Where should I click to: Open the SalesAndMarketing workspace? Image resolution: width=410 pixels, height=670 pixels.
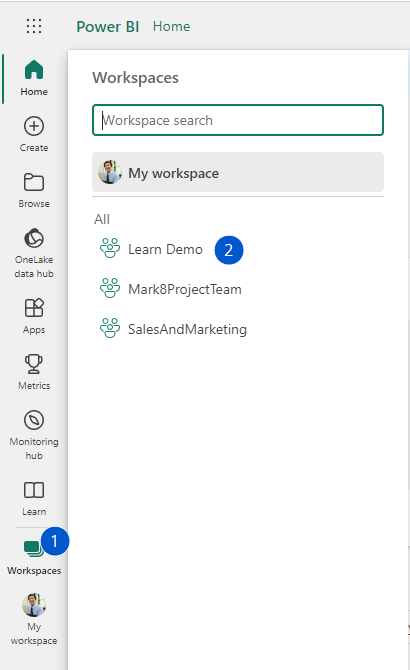(187, 329)
